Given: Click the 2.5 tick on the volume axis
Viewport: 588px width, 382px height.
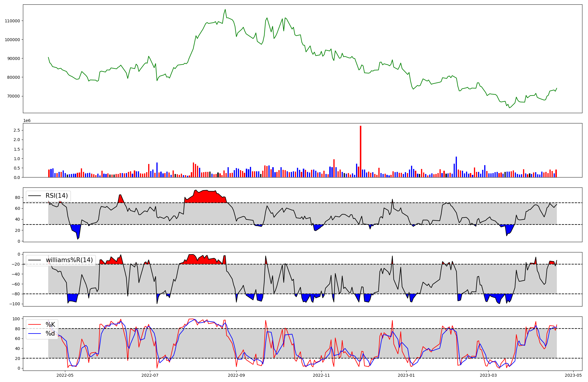Looking at the screenshot, I should (17, 130).
